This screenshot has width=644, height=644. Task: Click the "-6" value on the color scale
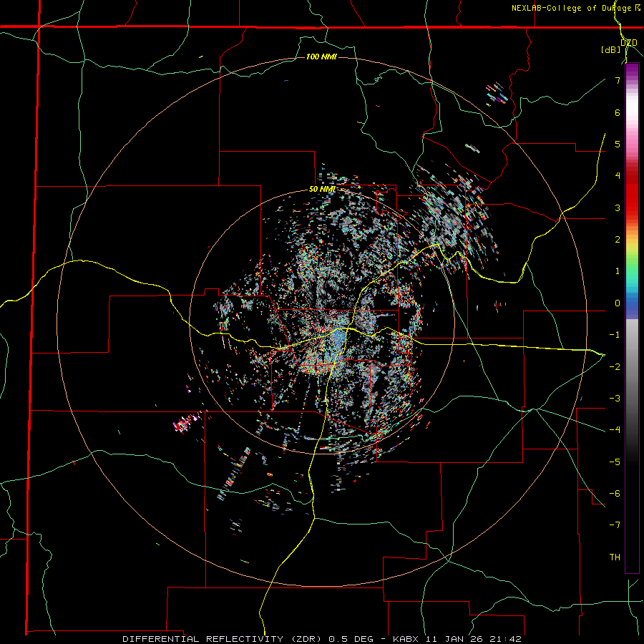coord(615,494)
